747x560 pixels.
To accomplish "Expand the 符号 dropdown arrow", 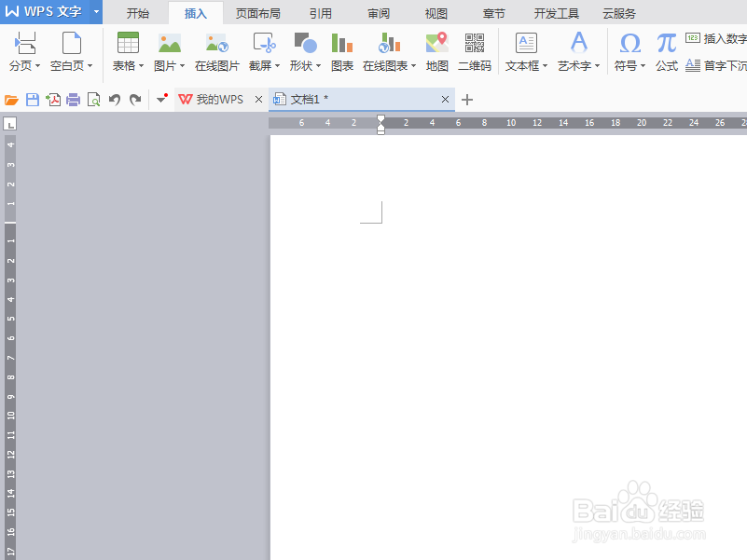I will [643, 66].
